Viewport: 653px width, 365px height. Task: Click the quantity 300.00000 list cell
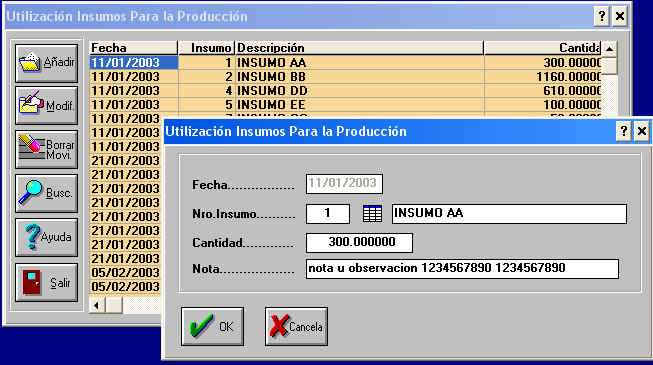(543, 62)
